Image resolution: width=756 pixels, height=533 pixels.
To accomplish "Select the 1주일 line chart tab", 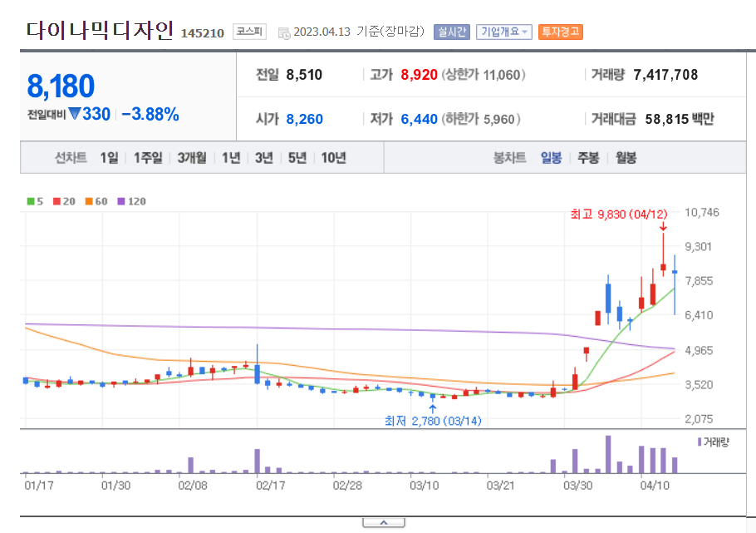I will pos(148,158).
